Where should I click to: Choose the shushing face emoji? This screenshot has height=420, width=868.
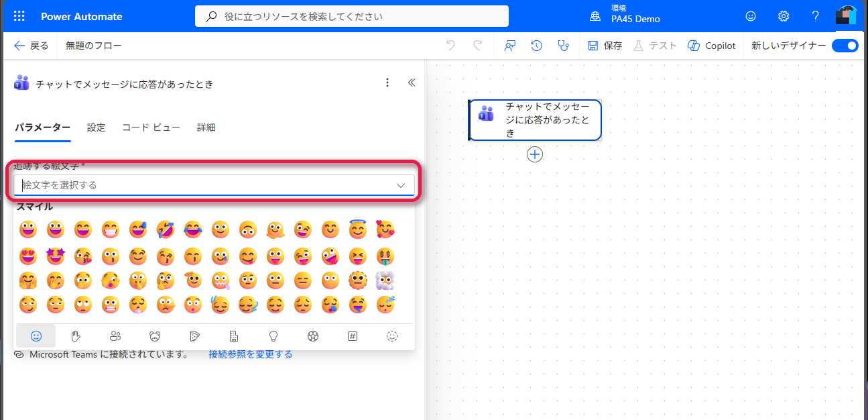(x=138, y=280)
